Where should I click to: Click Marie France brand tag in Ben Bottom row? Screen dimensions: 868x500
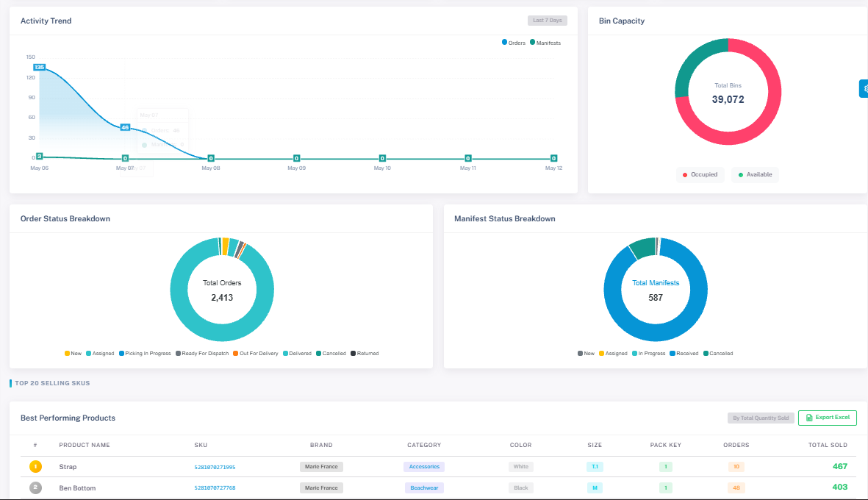[321, 488]
